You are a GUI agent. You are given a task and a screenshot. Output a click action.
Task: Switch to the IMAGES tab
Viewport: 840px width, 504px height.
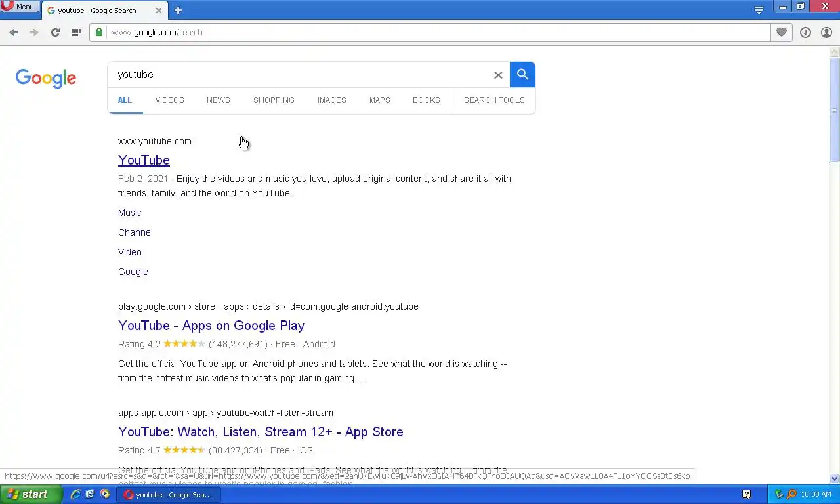(x=331, y=100)
